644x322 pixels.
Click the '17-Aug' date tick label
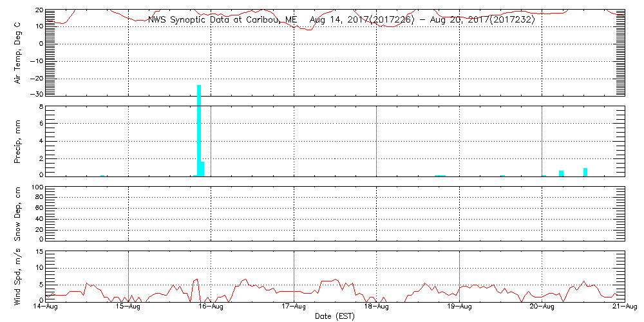[x=294, y=307]
